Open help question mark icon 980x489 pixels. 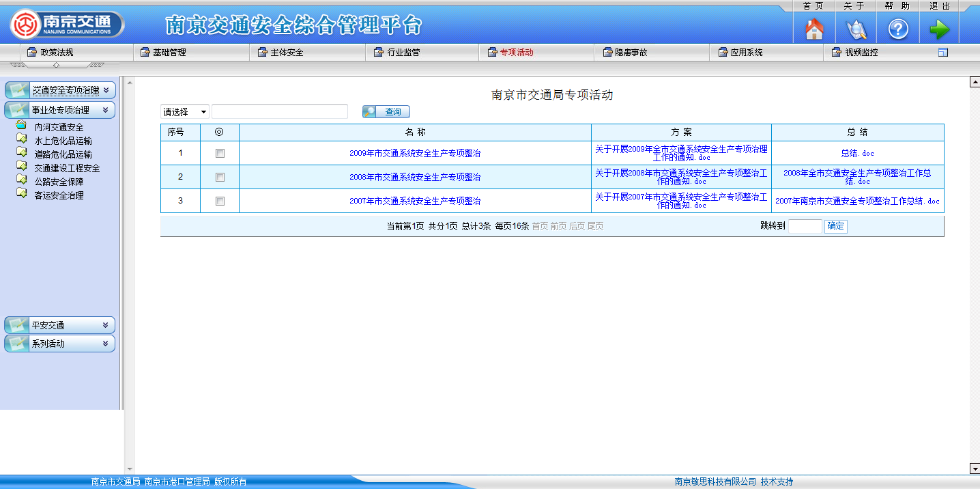tap(897, 29)
